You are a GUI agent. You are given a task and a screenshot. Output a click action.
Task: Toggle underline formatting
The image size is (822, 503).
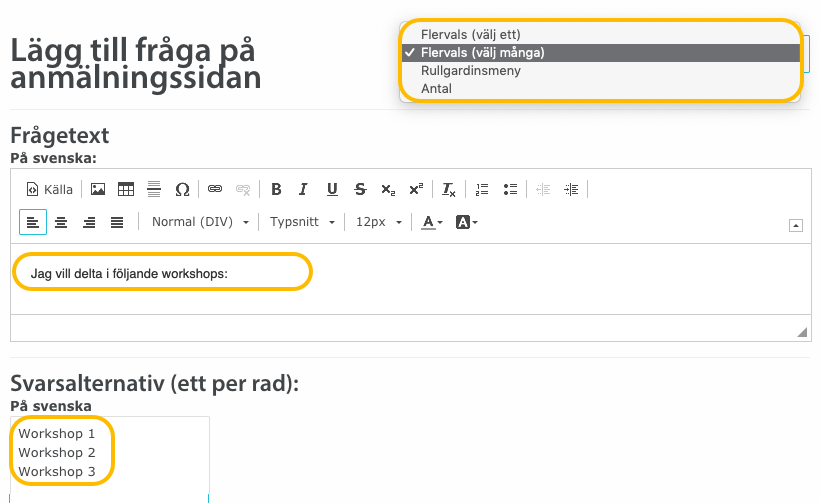point(332,189)
